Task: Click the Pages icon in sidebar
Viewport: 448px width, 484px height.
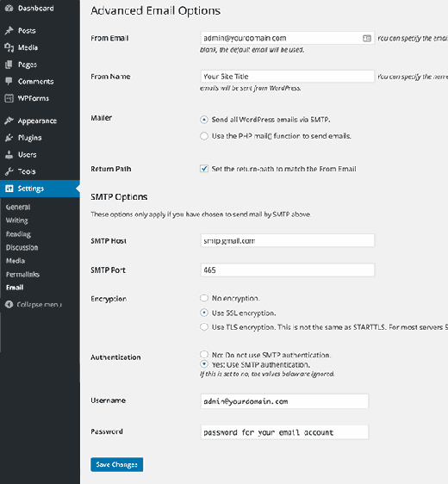Action: point(9,65)
